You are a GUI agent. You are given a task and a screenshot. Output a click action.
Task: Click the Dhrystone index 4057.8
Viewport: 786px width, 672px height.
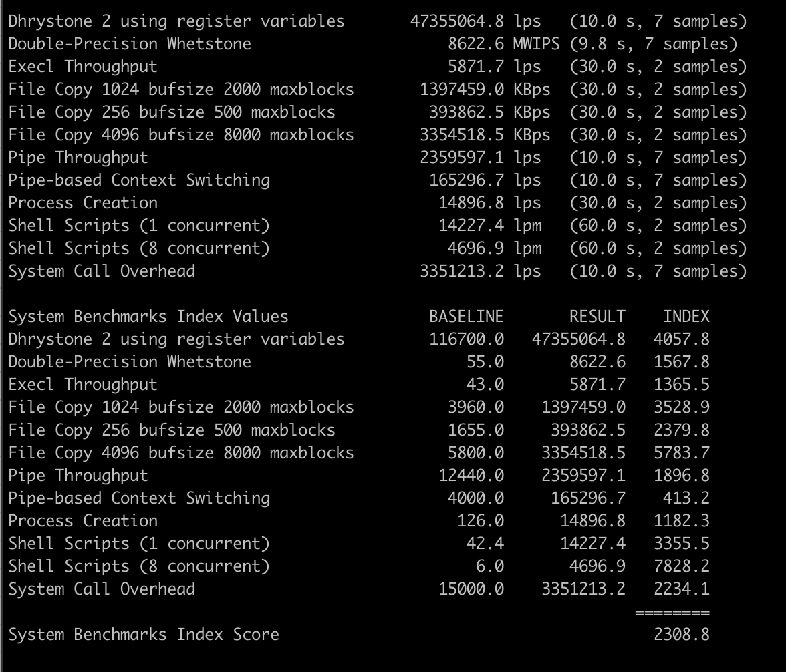pos(682,339)
